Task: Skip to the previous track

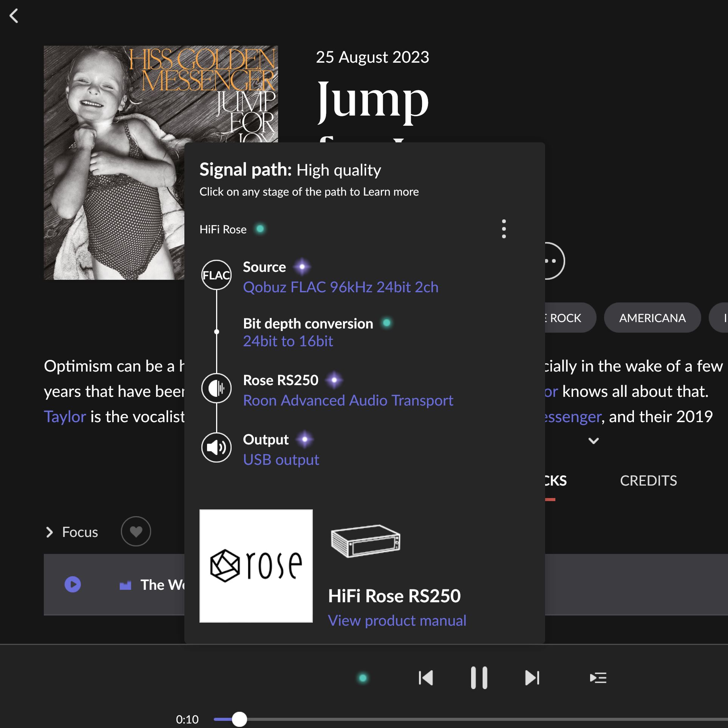Action: pos(426,678)
